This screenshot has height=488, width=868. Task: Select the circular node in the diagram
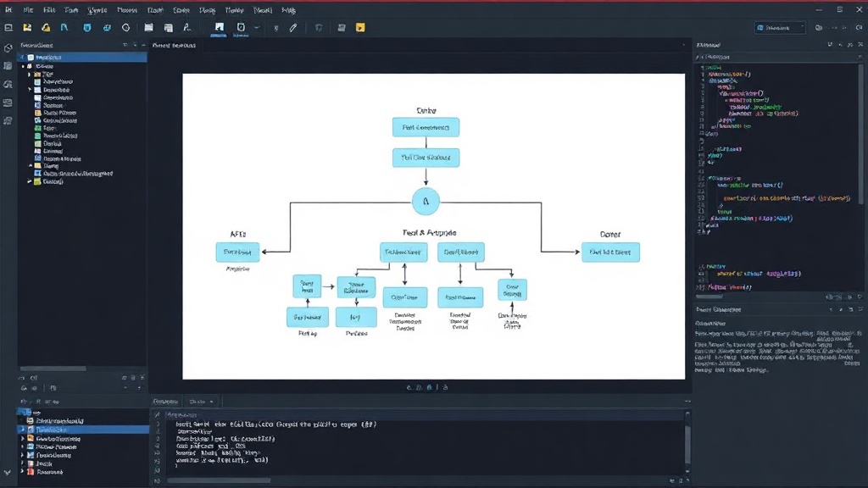[426, 202]
